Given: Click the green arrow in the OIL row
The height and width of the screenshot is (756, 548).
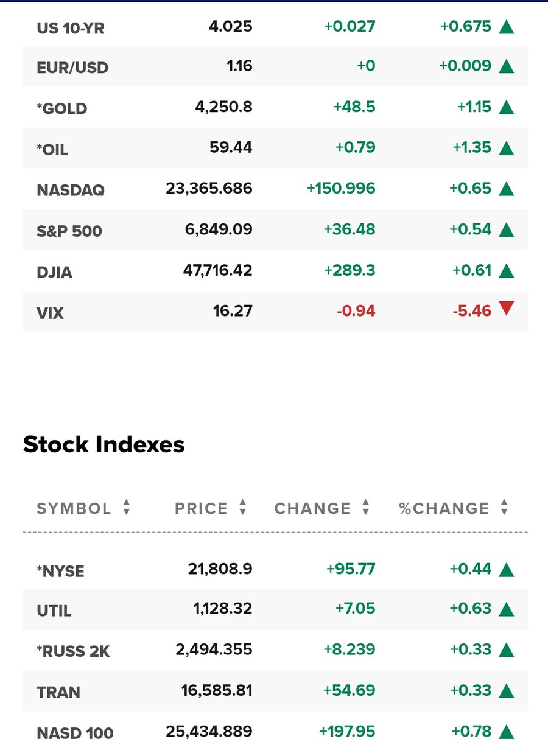Looking at the screenshot, I should [506, 149].
